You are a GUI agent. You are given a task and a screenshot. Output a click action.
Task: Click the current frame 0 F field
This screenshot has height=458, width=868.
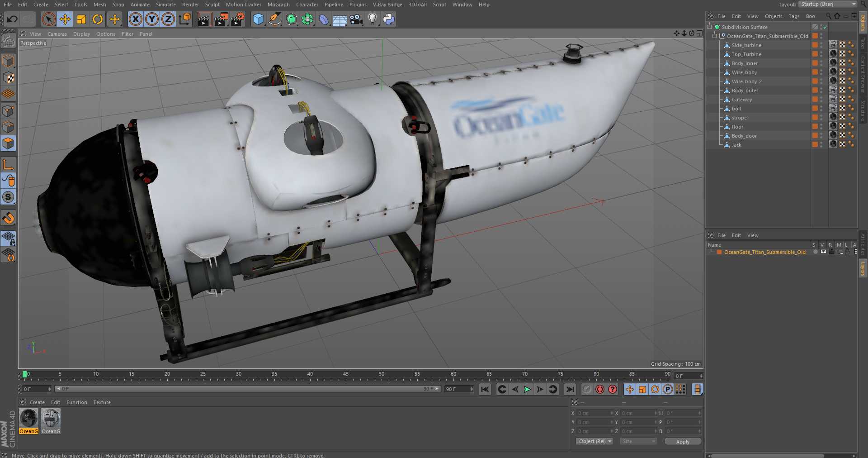tap(37, 389)
